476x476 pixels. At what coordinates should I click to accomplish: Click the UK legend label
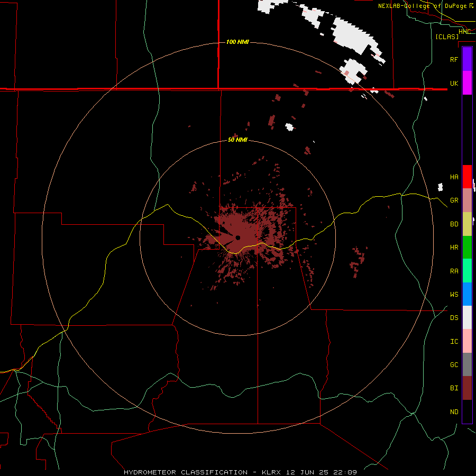pos(454,83)
